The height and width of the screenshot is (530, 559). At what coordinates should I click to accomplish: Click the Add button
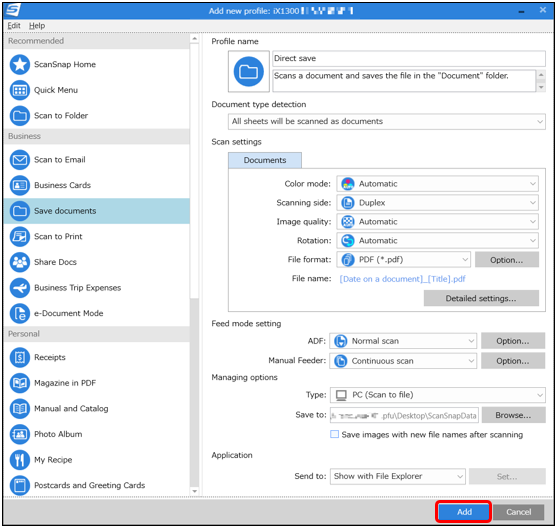click(464, 512)
